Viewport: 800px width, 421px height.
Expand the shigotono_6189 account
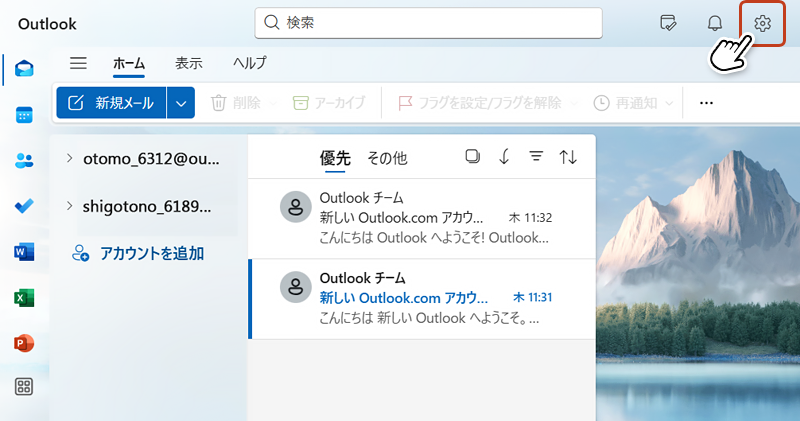(x=70, y=206)
